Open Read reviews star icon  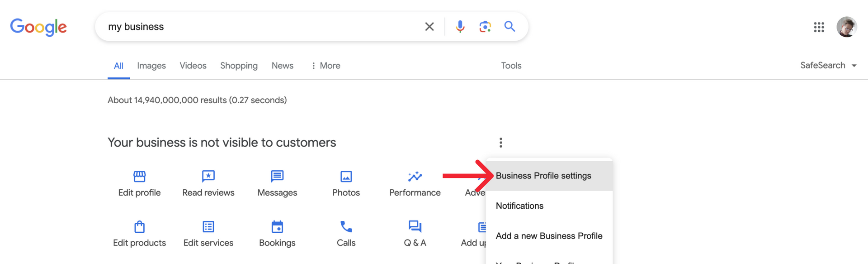coord(208,176)
